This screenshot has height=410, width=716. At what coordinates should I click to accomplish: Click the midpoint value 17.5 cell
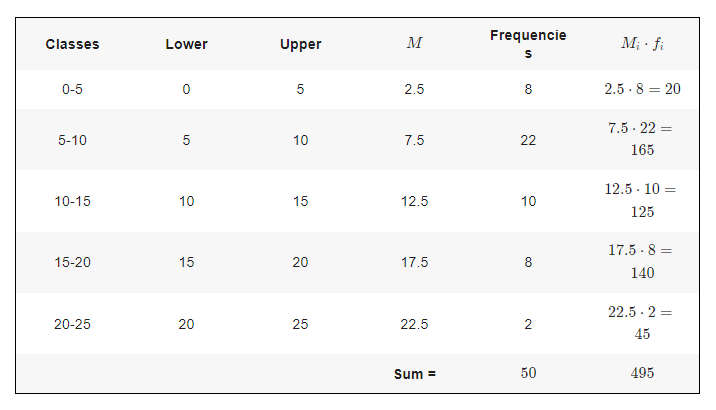(x=414, y=262)
